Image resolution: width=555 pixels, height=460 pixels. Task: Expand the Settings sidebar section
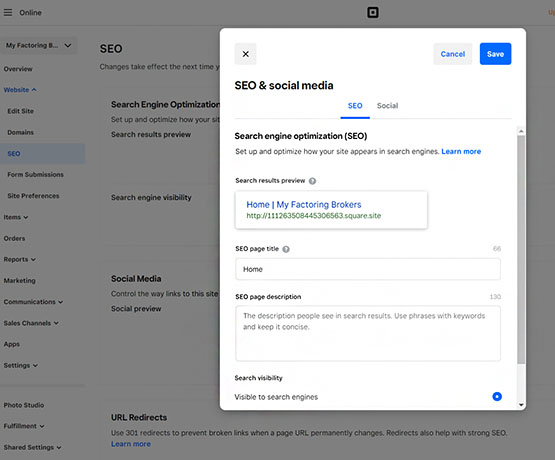tap(21, 365)
